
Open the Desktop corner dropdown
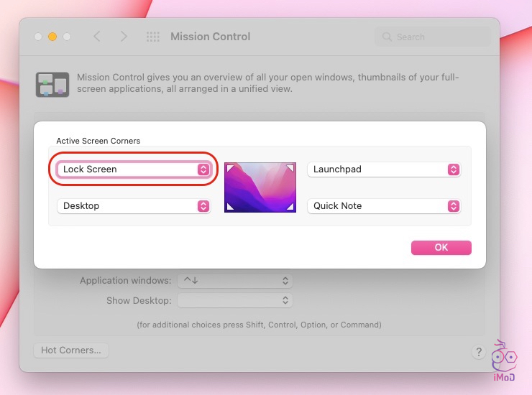[x=134, y=206]
